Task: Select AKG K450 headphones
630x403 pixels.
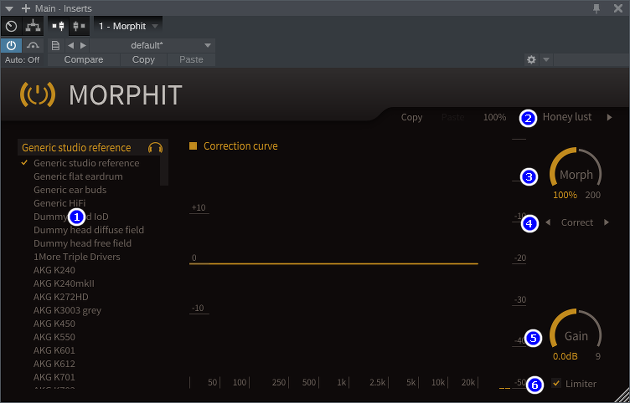Action: pos(54,323)
